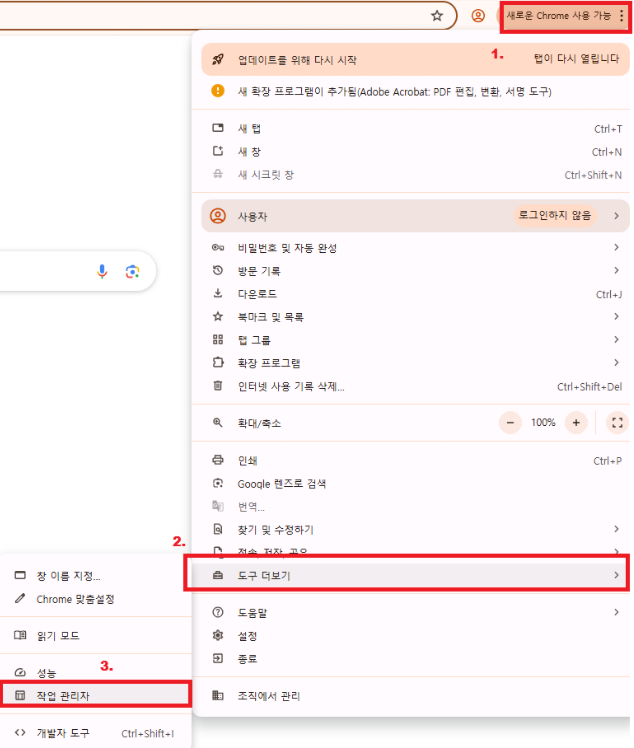Open the profile avatar icon in toolbar

click(478, 16)
